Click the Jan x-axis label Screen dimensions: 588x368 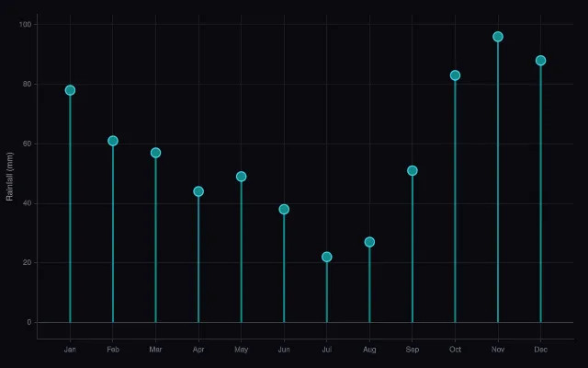[70, 350]
